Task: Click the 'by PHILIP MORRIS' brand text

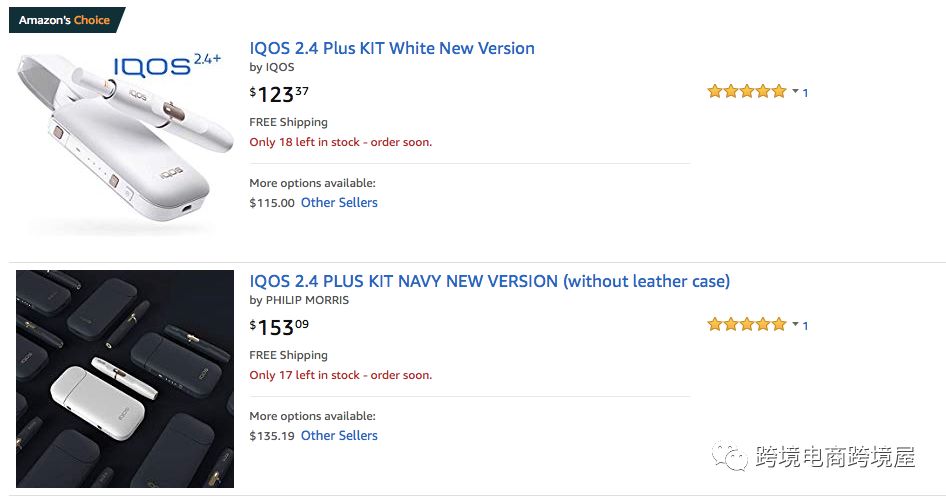Action: pyautogui.click(x=299, y=301)
